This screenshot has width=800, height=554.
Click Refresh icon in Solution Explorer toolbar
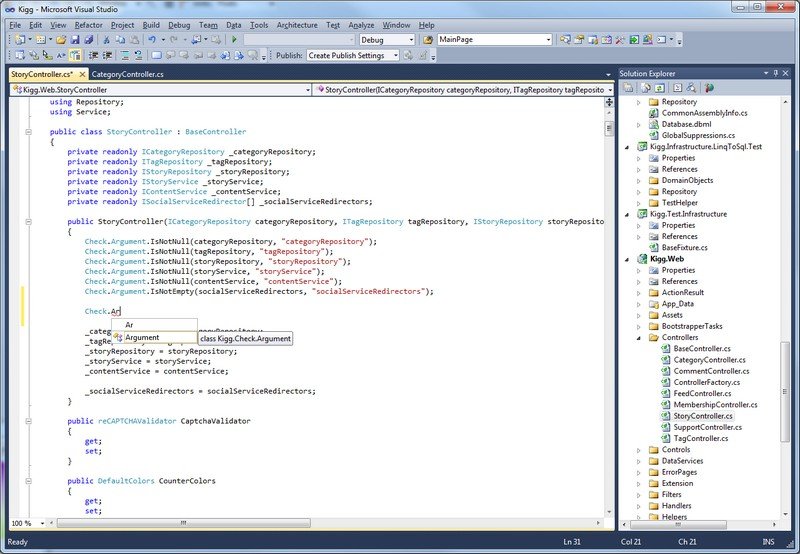tap(660, 88)
